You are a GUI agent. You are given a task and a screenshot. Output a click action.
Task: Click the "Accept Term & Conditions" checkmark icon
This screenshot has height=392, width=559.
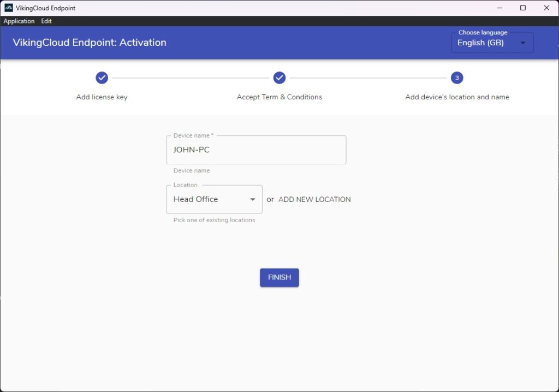coord(279,78)
